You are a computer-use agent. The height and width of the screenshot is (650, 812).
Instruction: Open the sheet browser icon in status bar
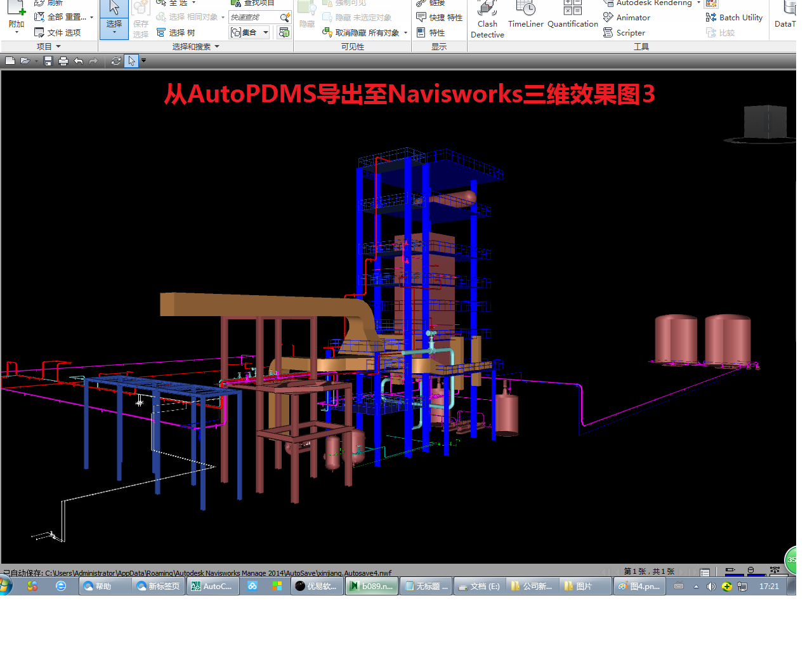[705, 571]
